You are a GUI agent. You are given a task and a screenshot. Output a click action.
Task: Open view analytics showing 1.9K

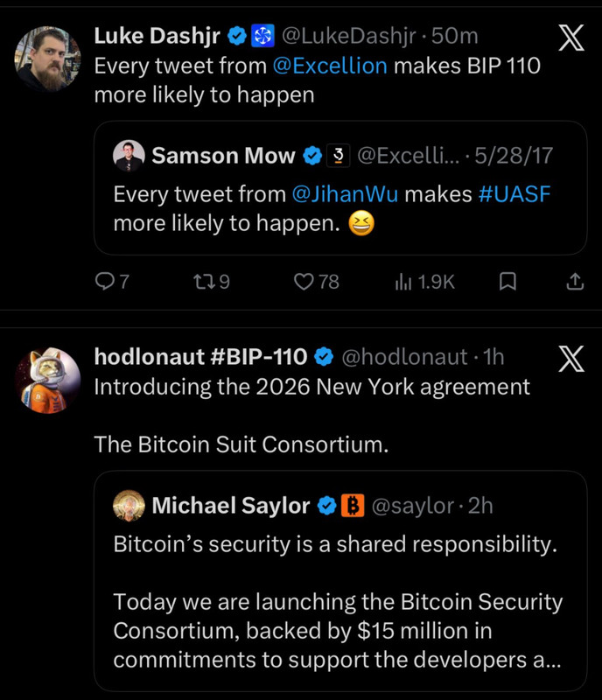pyautogui.click(x=424, y=282)
